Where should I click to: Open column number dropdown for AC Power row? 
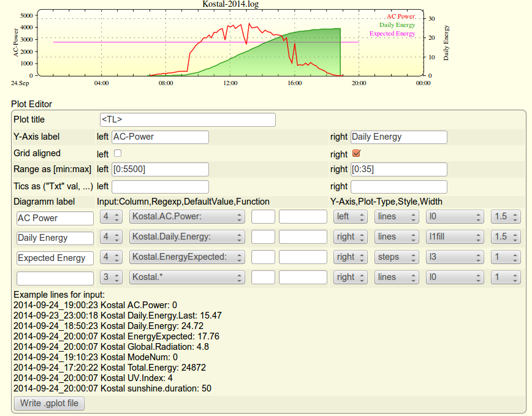coord(111,217)
